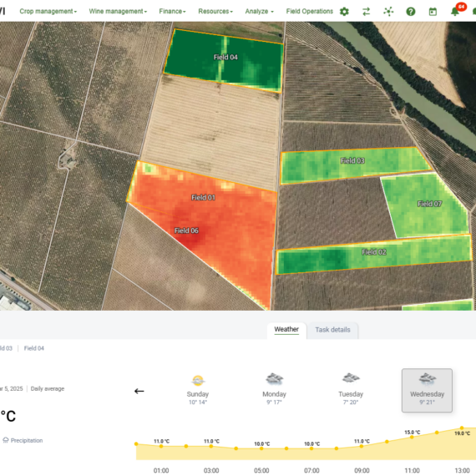Screen dimensions: 476x476
Task: Expand the Finance dropdown menu
Action: tap(172, 11)
